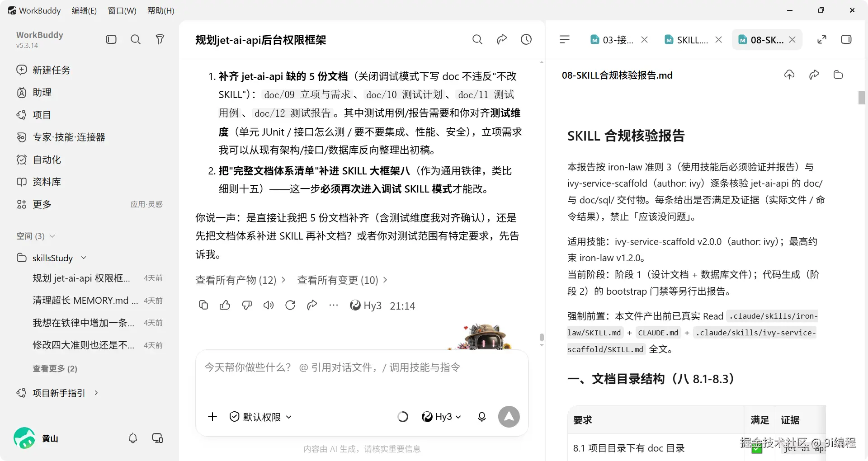Image resolution: width=868 pixels, height=461 pixels.
Task: Click the chat area scrollbar handle
Action: pos(542,338)
